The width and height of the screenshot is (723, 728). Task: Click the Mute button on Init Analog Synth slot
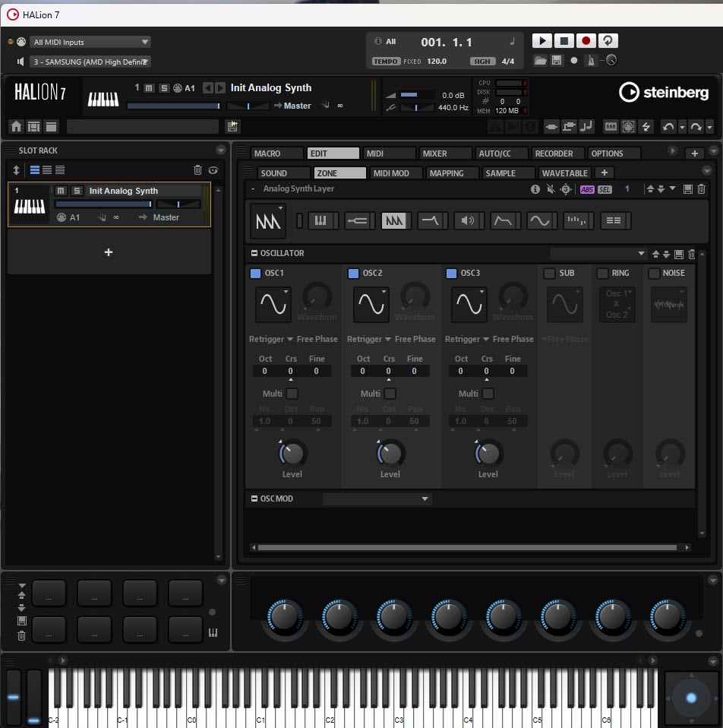tap(62, 191)
